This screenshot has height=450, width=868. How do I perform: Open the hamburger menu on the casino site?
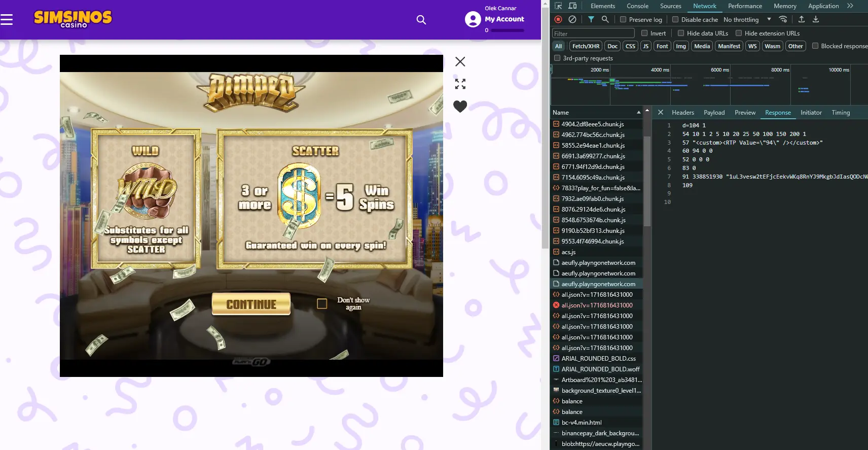(x=7, y=20)
